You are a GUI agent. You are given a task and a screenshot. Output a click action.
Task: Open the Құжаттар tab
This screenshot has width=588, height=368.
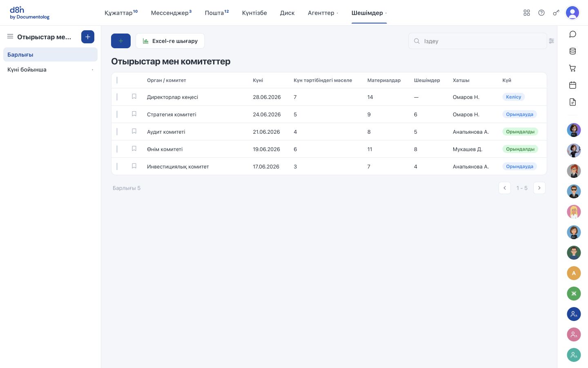(x=121, y=13)
